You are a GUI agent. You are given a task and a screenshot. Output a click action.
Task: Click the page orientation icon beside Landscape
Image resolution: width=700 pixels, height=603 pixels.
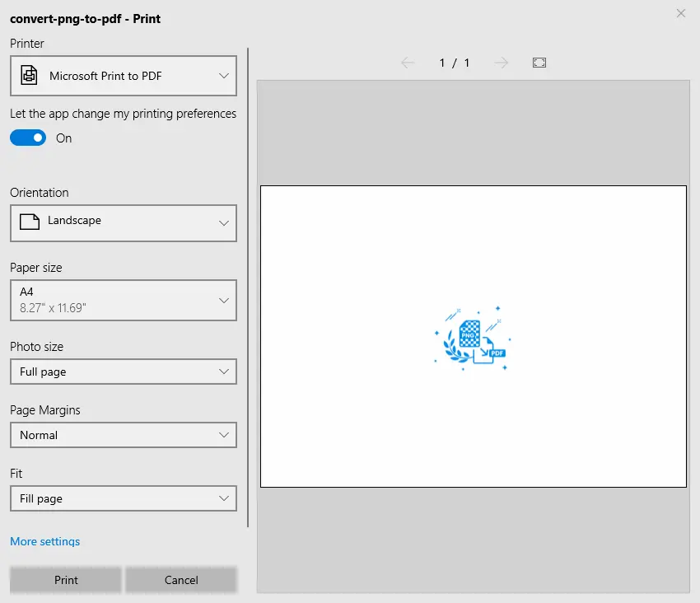[x=30, y=222]
